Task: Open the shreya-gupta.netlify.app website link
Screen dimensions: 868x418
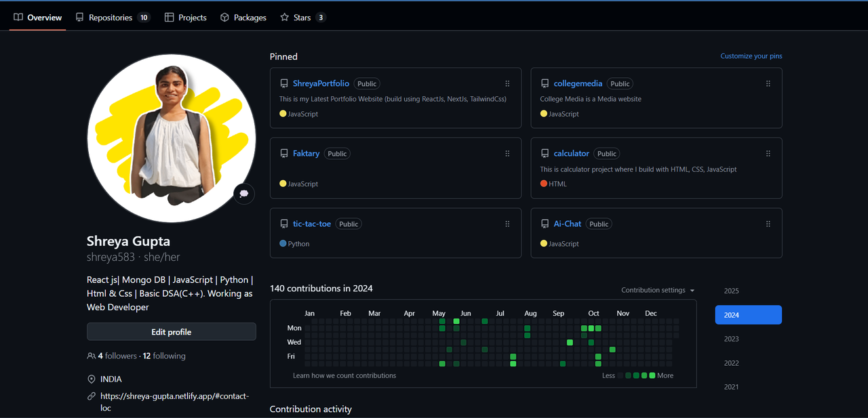Action: click(x=175, y=402)
